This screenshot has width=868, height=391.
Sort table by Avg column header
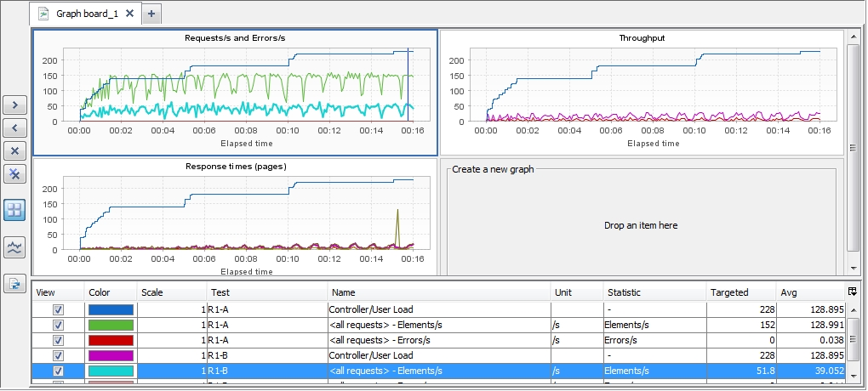tap(808, 292)
